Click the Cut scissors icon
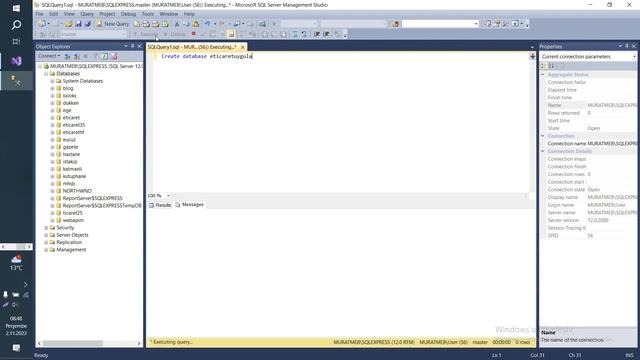This screenshot has height=360, width=640. pos(177,24)
